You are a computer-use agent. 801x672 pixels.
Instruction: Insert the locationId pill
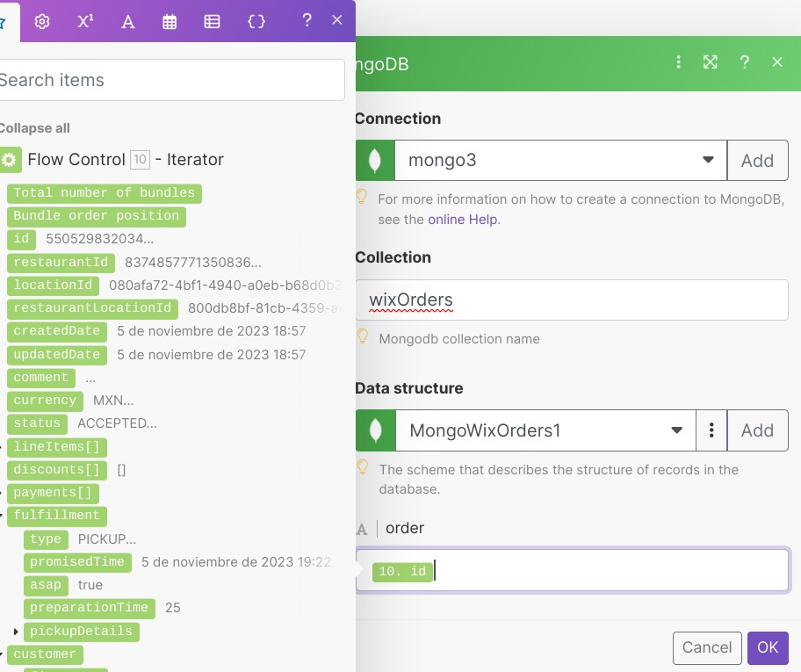(53, 285)
